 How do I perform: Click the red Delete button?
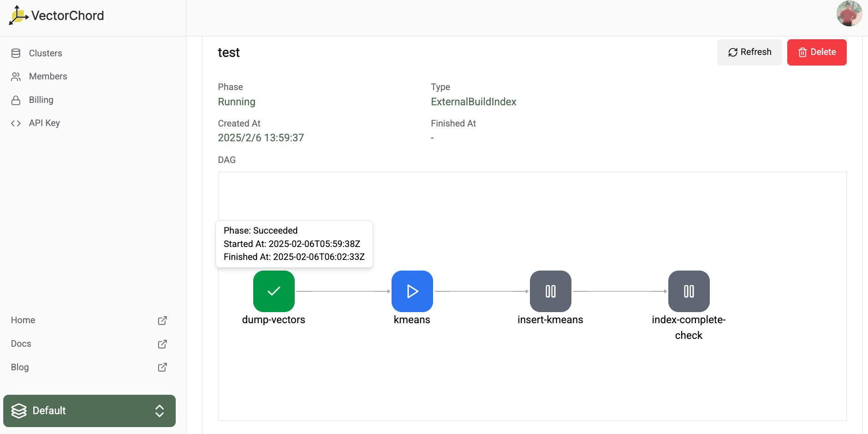click(x=816, y=52)
